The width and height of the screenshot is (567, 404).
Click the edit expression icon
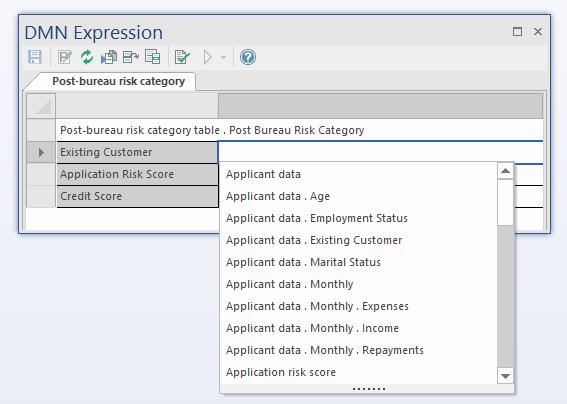pyautogui.click(x=65, y=57)
